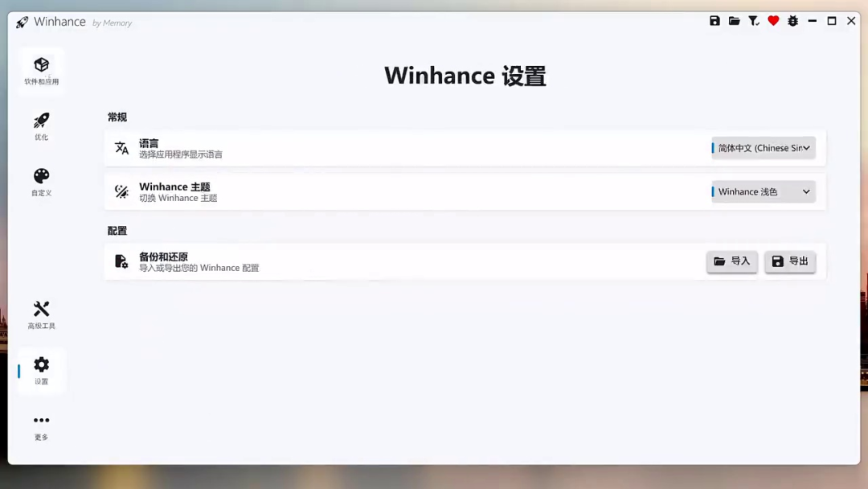Go to the 优化 rocket section
The height and width of the screenshot is (489, 868).
(x=42, y=126)
